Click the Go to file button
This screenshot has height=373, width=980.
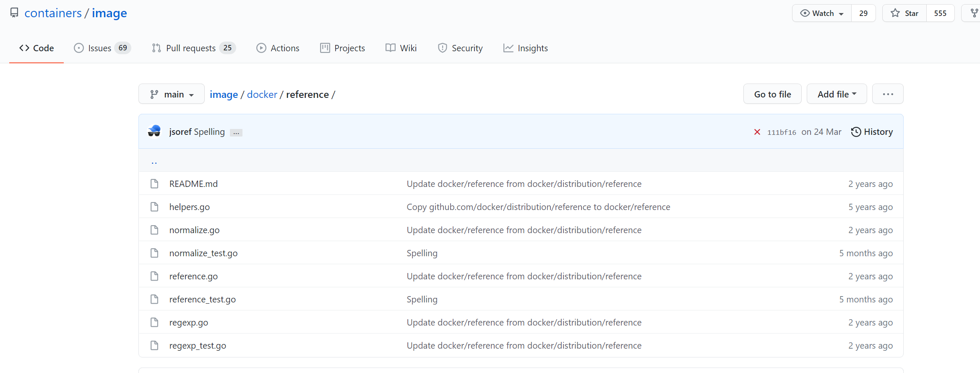(x=772, y=94)
